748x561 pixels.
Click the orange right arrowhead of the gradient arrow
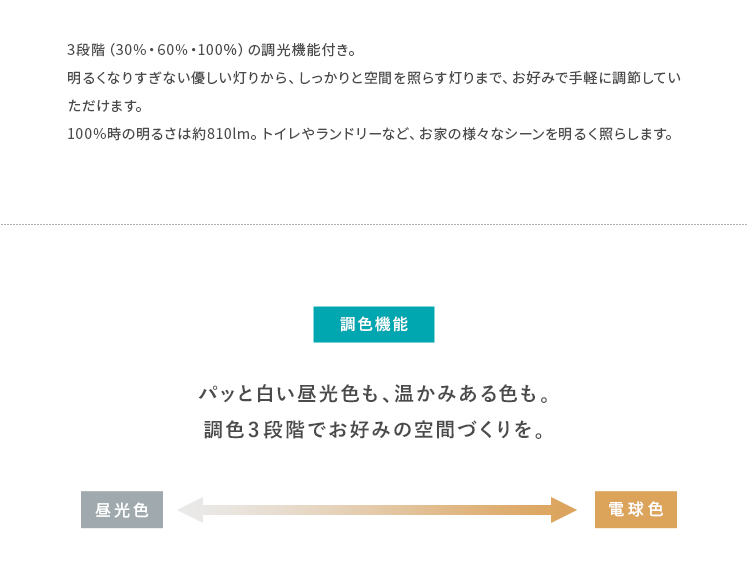tap(564, 510)
